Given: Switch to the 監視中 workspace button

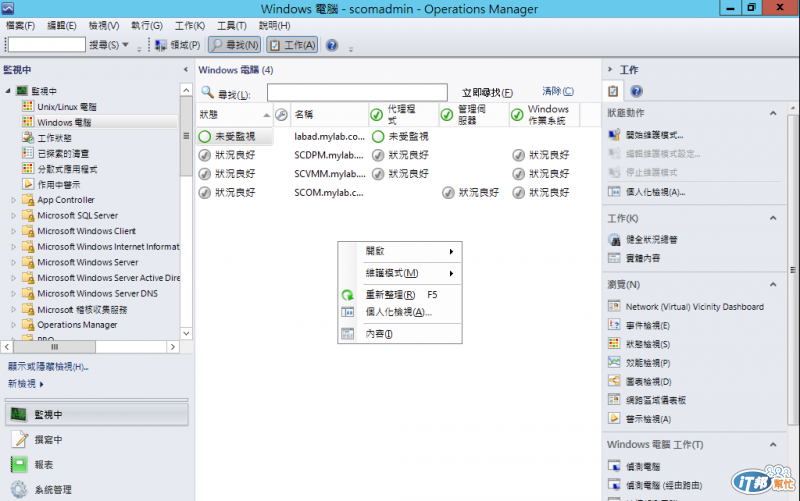Looking at the screenshot, I should coord(97,415).
